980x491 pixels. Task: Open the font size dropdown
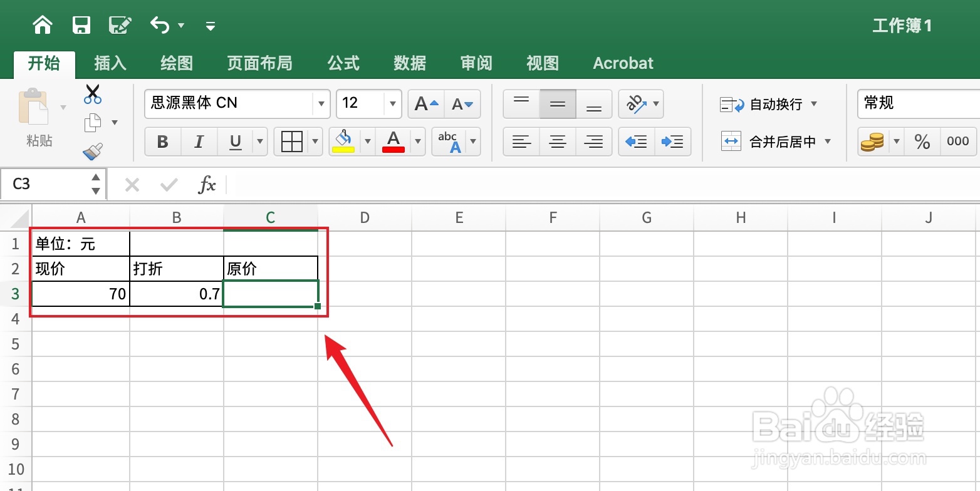pos(393,104)
